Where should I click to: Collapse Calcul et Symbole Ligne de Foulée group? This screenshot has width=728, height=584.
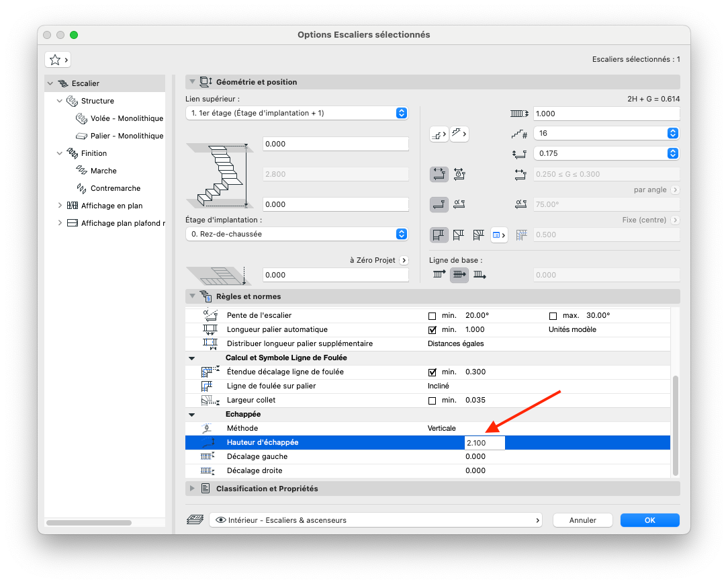192,358
